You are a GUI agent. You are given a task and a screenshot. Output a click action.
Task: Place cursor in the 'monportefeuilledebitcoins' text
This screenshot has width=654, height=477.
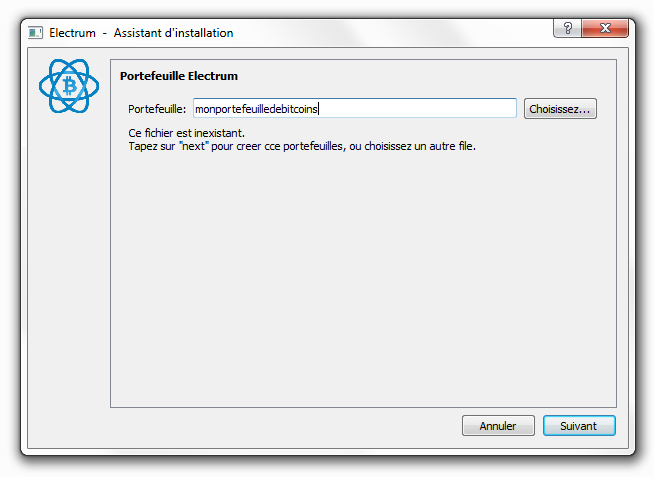(x=257, y=109)
